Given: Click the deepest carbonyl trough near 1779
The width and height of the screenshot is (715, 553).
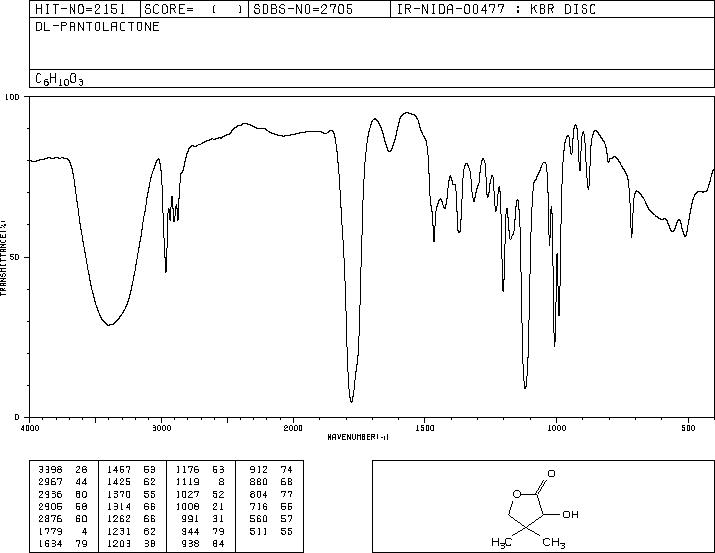Looking at the screenshot, I should pyautogui.click(x=351, y=401).
